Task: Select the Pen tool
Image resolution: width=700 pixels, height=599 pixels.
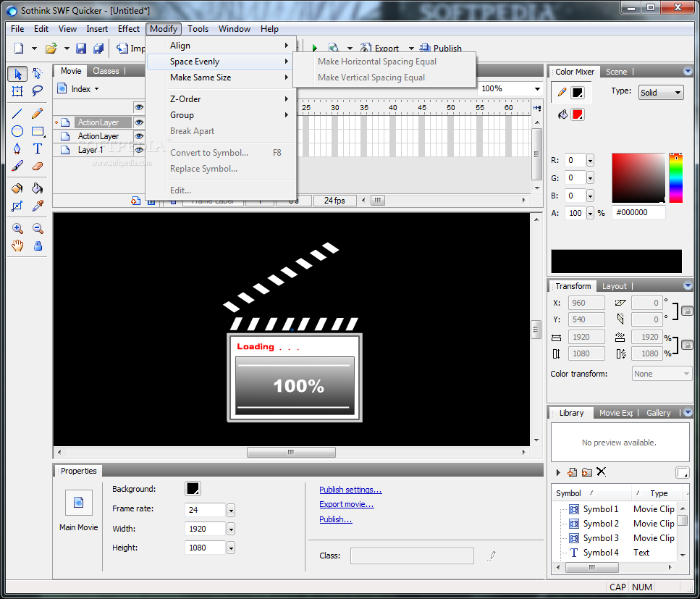Action: click(x=17, y=148)
